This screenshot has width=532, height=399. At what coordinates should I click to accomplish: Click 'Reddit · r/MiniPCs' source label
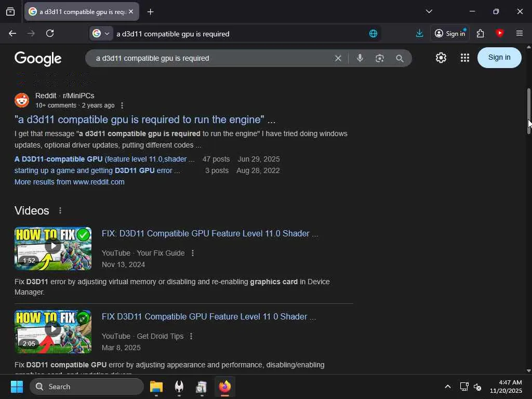pyautogui.click(x=65, y=96)
